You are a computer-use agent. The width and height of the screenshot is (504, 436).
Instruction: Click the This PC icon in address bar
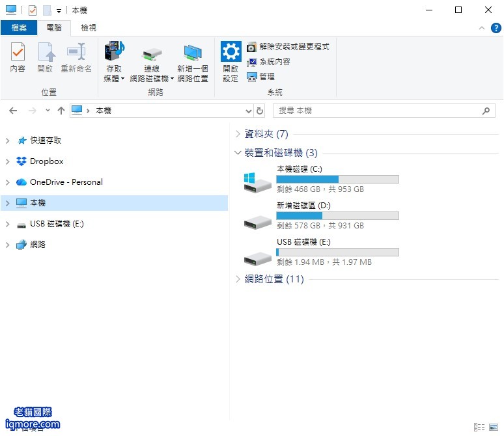pos(77,110)
